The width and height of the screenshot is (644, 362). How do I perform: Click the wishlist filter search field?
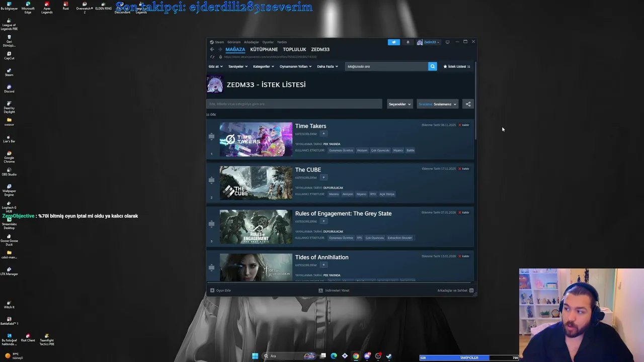tap(294, 104)
